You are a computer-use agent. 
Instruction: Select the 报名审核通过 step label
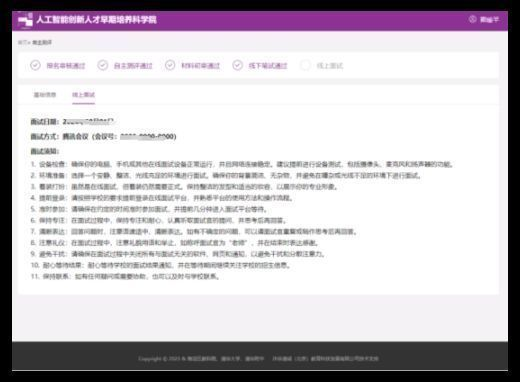pyautogui.click(x=66, y=66)
